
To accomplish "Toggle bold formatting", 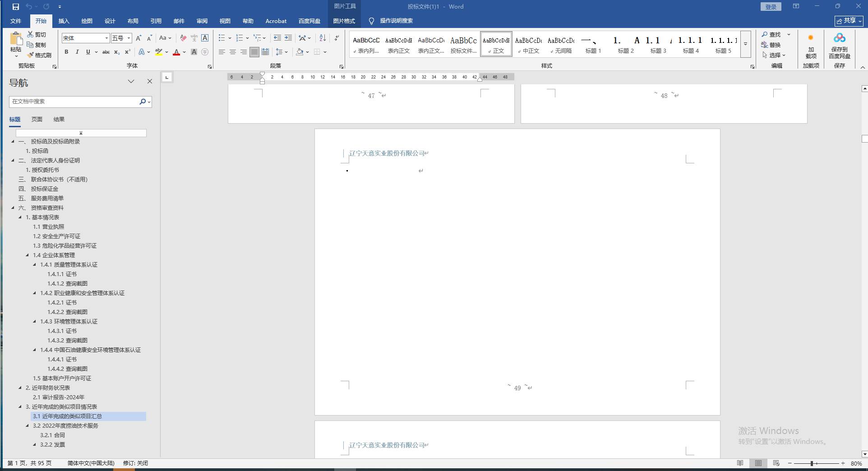I will (x=66, y=52).
